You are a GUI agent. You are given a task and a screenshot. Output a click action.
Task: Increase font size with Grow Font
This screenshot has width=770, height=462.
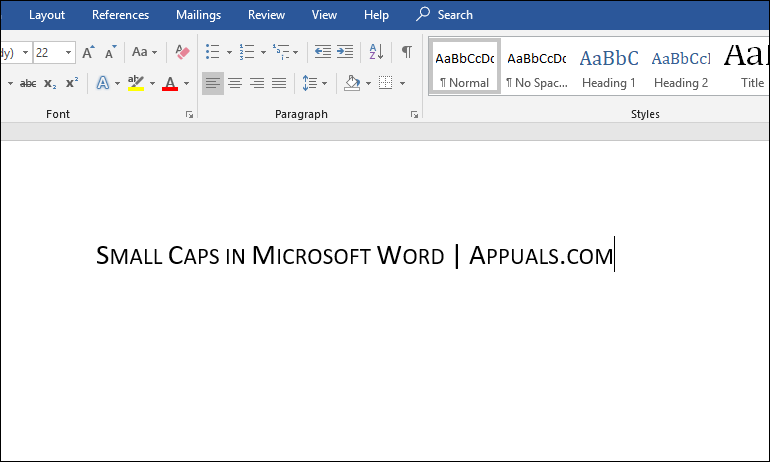[x=88, y=52]
